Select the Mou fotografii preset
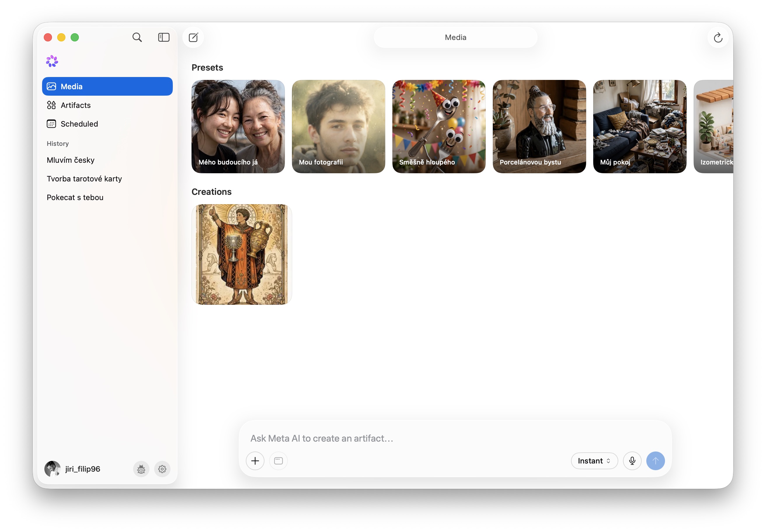This screenshot has height=532, width=766. point(339,126)
